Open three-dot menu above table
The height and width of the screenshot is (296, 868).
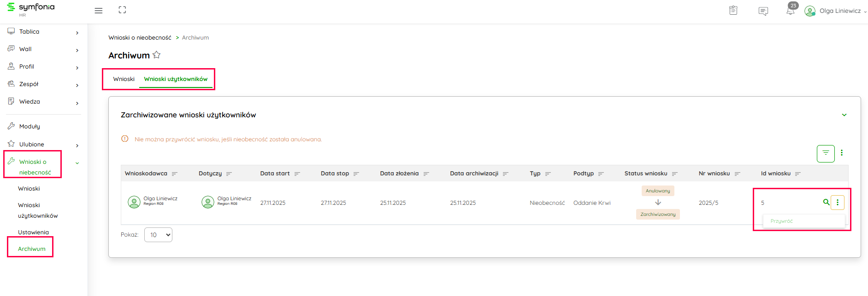point(842,153)
